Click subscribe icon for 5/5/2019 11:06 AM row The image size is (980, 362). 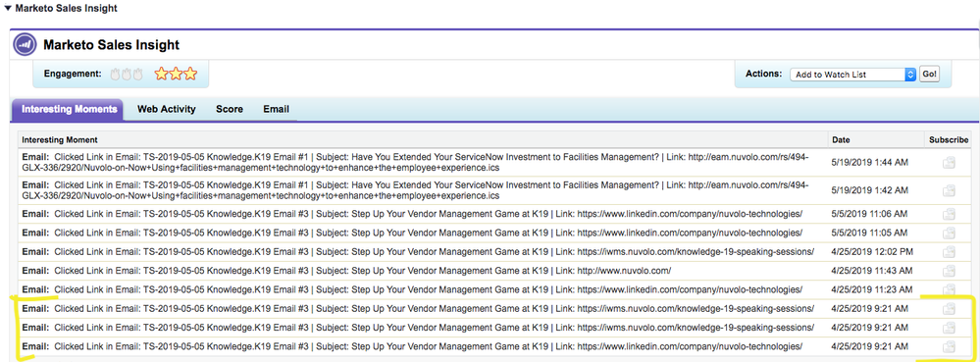click(x=949, y=214)
